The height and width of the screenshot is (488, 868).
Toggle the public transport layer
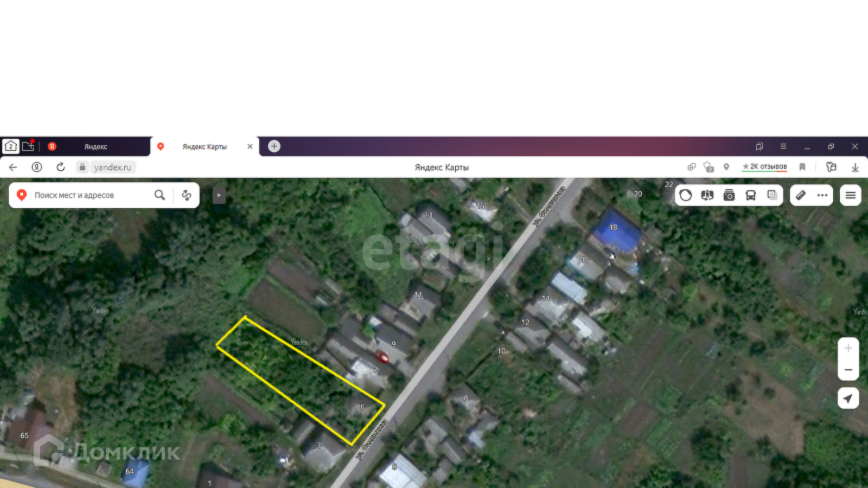tap(751, 195)
